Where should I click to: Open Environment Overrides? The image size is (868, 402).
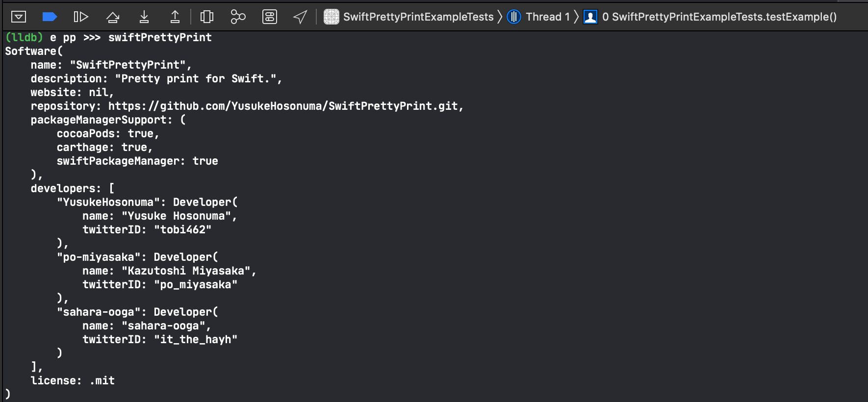pyautogui.click(x=270, y=17)
